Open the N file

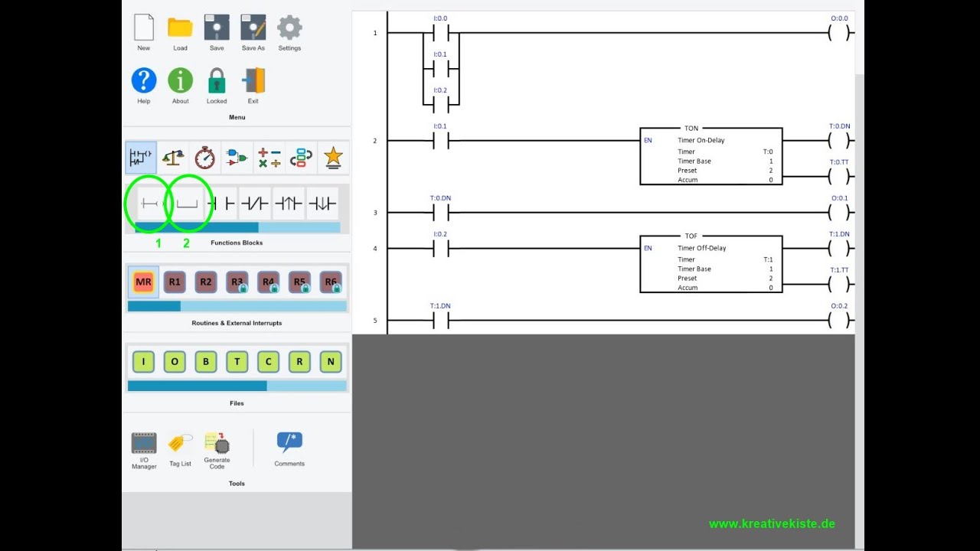pyautogui.click(x=331, y=362)
